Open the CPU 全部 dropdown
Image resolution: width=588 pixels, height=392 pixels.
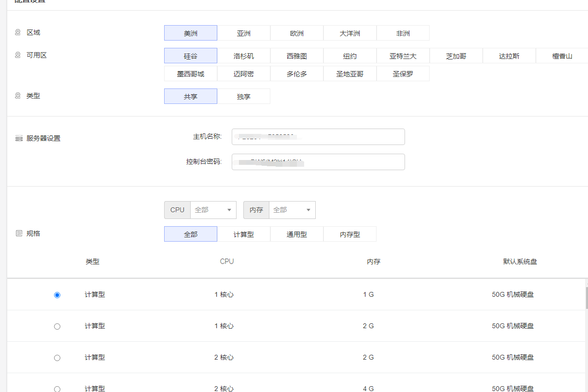[213, 210]
